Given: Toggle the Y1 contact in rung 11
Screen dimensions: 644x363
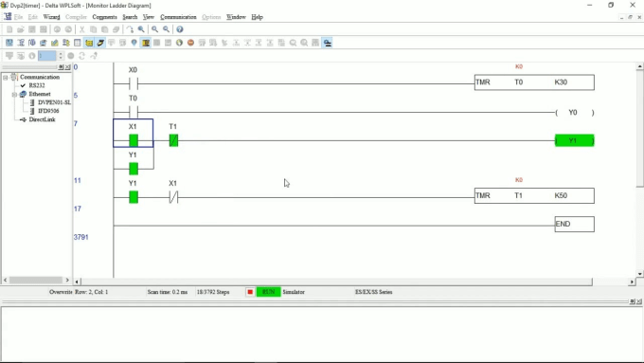Looking at the screenshot, I should tap(134, 197).
